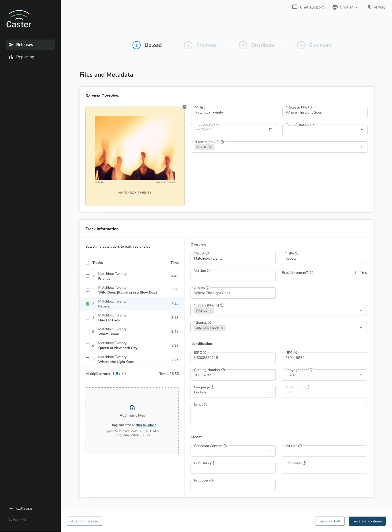Open the Impact date calendar picker
Image resolution: width=392 pixels, height=532 pixels.
(x=271, y=130)
